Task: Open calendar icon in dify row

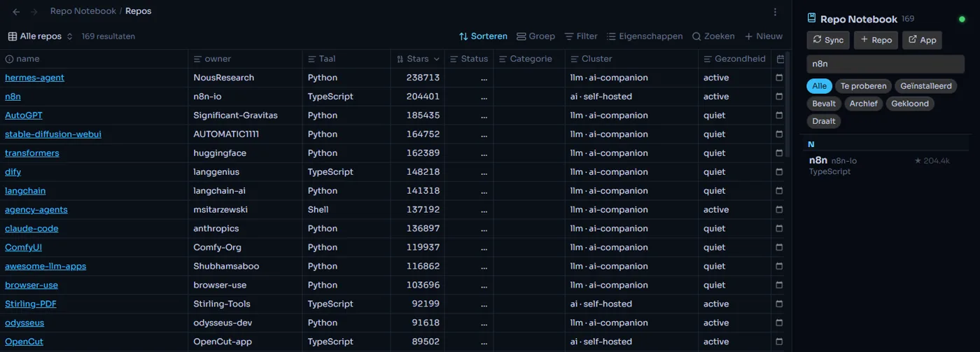Action: [x=779, y=172]
